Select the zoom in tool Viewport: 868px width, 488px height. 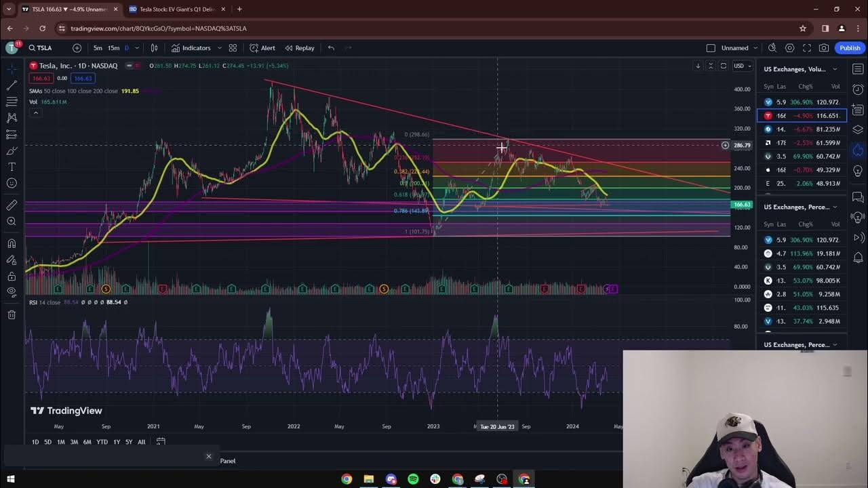12,222
